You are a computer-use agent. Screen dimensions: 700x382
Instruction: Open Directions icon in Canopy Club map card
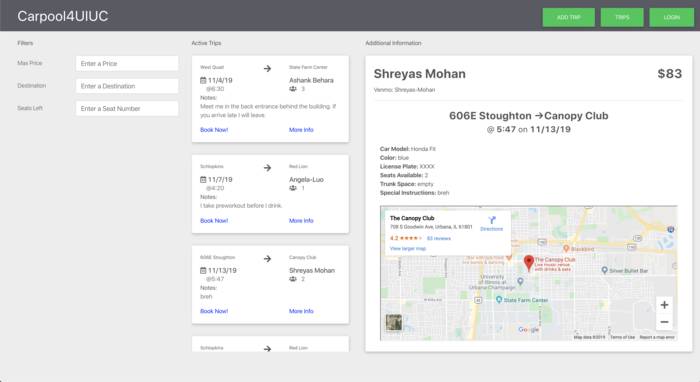(x=492, y=220)
